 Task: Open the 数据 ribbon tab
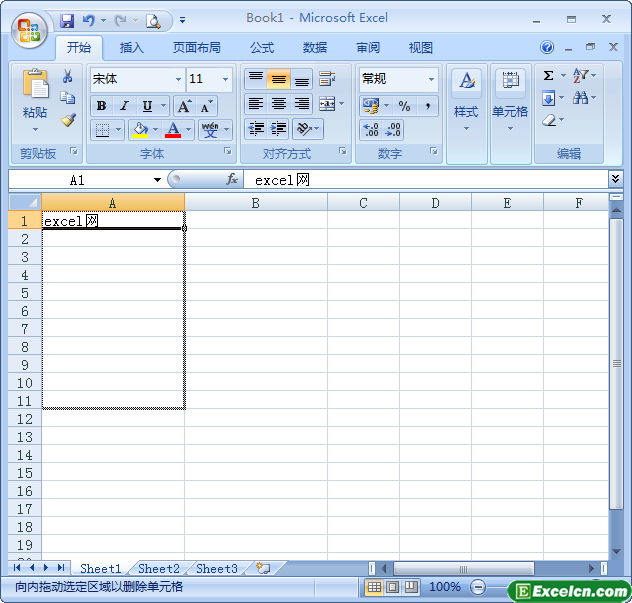[315, 48]
